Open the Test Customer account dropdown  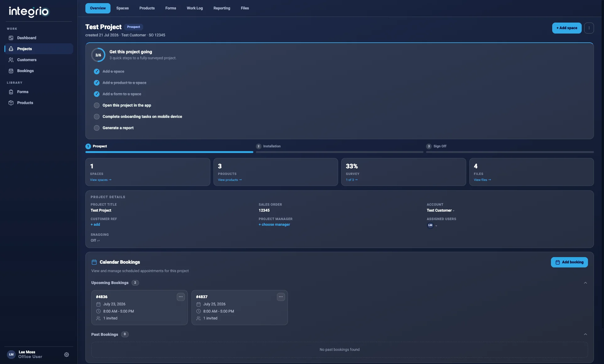[x=440, y=210]
